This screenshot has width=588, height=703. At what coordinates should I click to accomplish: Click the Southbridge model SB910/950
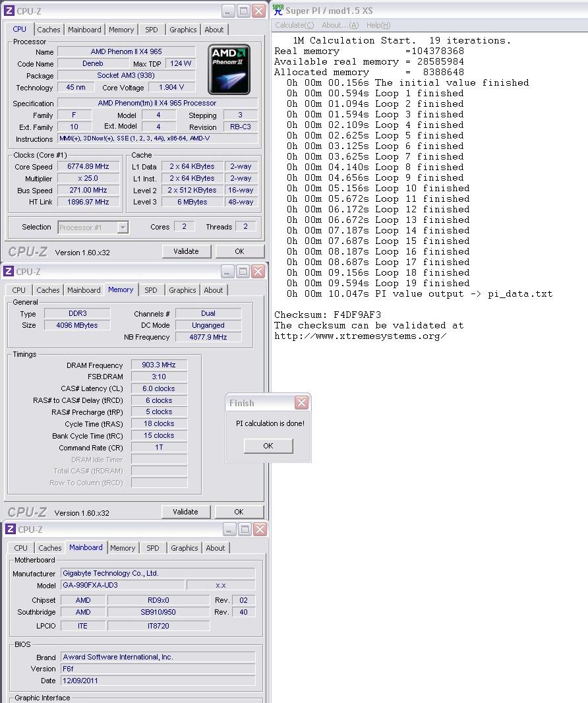tap(158, 612)
